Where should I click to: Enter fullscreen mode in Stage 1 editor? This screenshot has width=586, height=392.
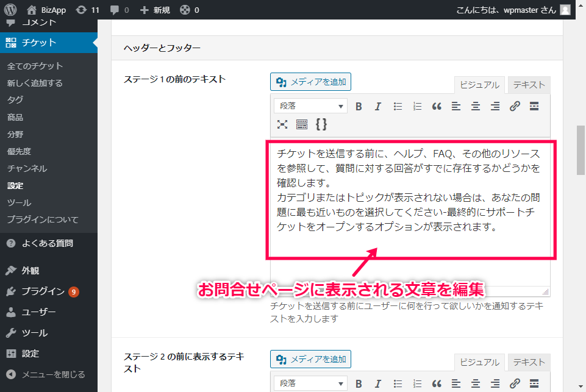click(282, 124)
